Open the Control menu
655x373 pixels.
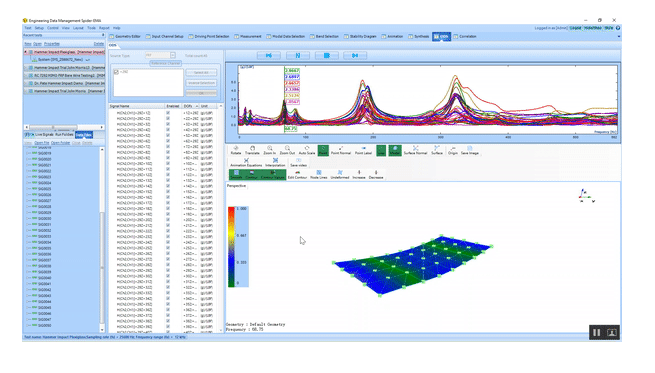coord(53,28)
